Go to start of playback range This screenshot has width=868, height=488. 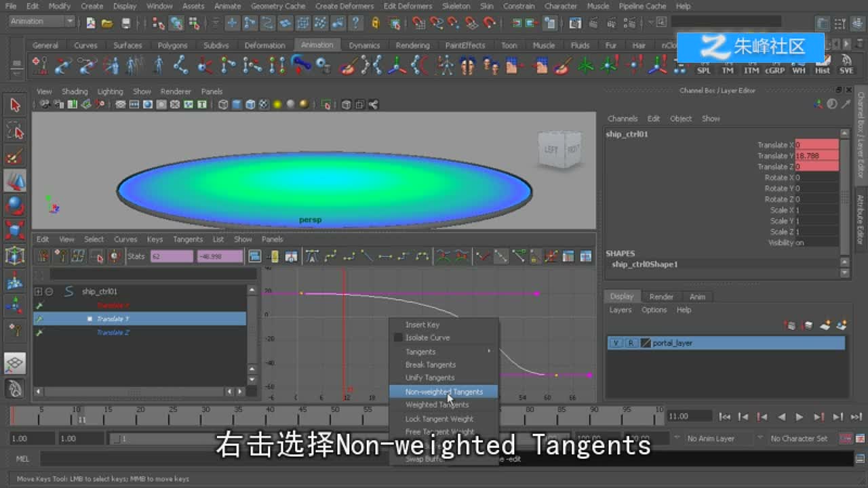(x=725, y=417)
